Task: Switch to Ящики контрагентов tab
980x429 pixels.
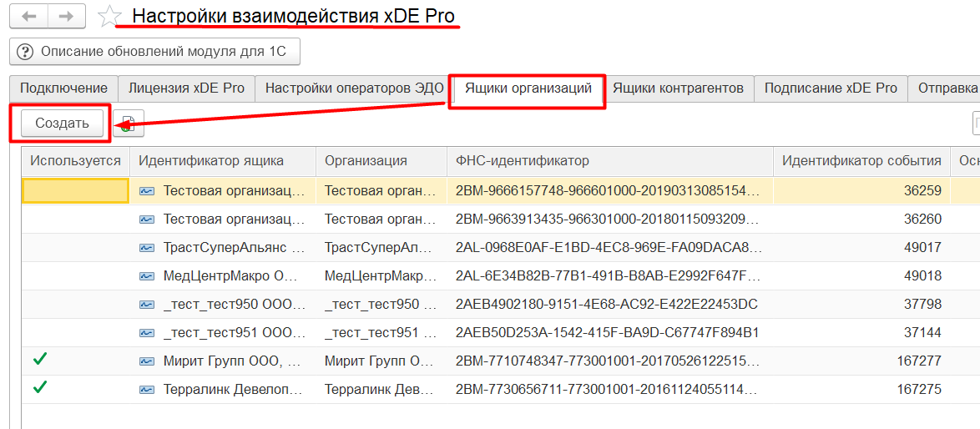Action: click(x=678, y=88)
